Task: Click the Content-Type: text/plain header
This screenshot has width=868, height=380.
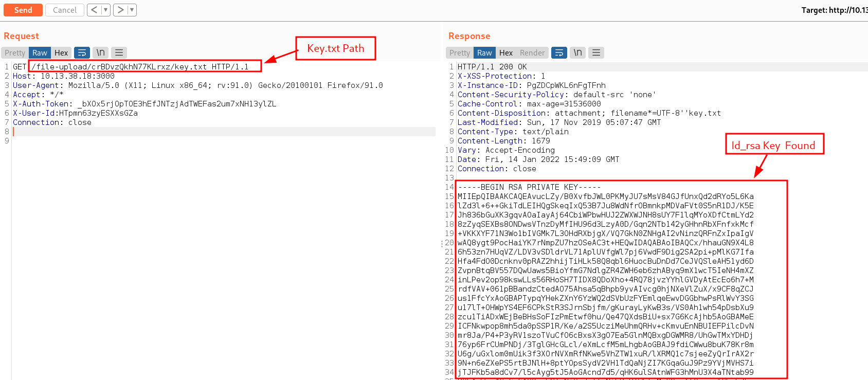Action: [x=513, y=132]
